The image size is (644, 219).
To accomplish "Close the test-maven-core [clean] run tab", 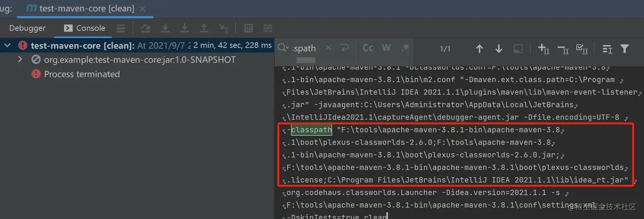I will [x=142, y=9].
